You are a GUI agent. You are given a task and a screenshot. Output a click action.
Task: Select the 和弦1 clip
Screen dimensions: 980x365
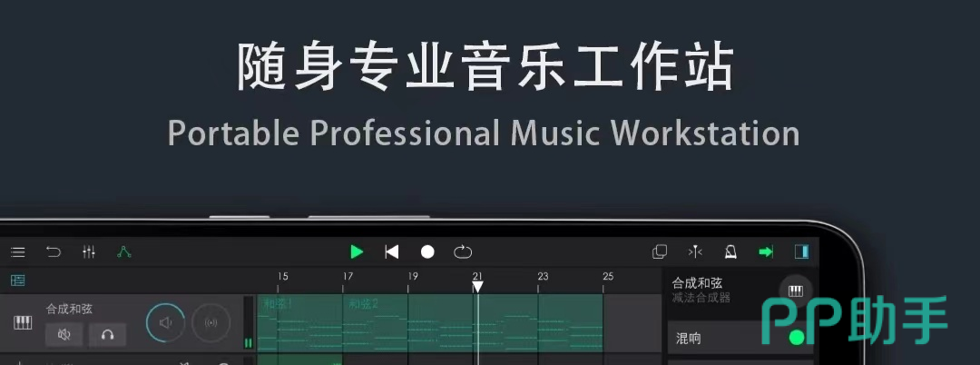(x=299, y=322)
